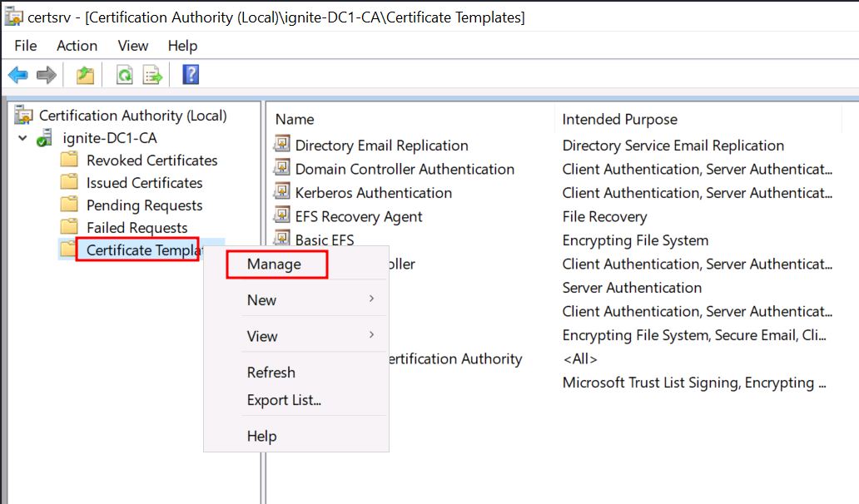
Task: Click the Revoked Certificates folder icon
Action: [x=69, y=160]
